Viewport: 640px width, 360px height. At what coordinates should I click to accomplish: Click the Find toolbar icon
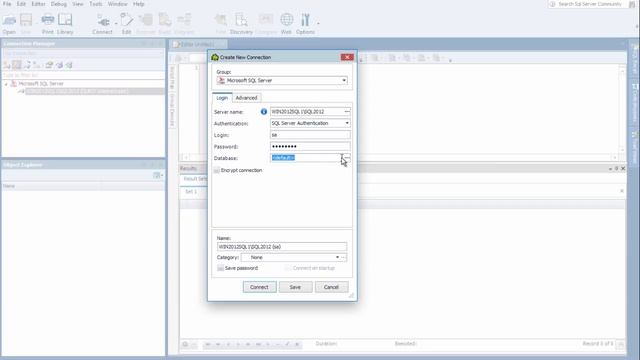pos(221,20)
